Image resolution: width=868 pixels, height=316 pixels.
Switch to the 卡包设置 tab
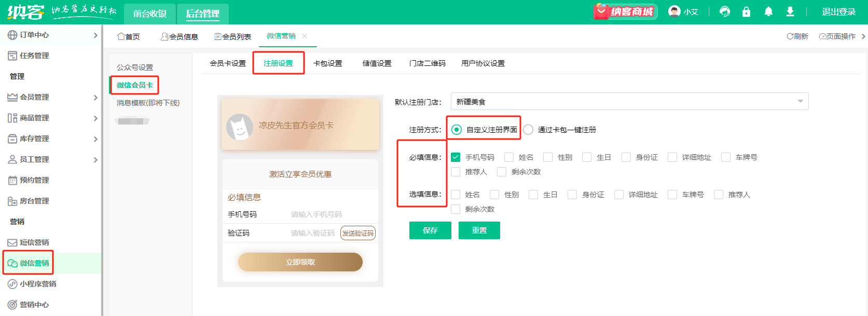point(327,63)
